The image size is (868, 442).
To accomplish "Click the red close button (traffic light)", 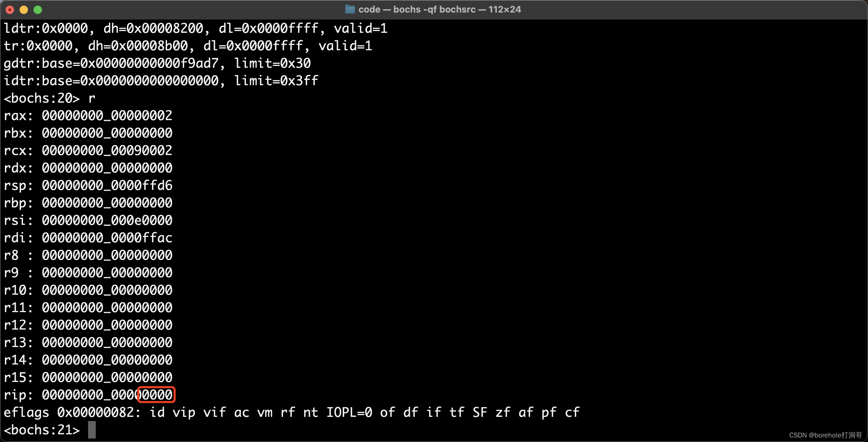I will 11,9.
